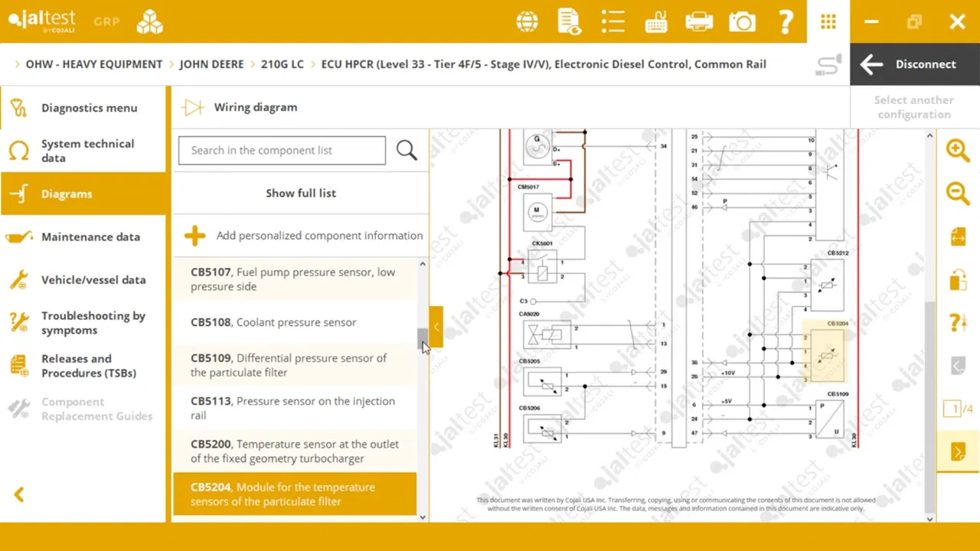
Task: Open the apps grid menu icon
Action: tap(828, 21)
